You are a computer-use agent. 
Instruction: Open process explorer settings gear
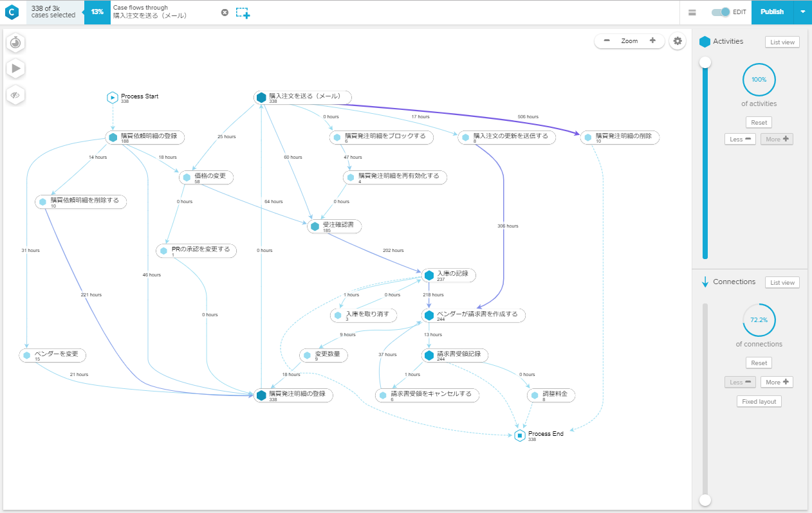click(x=678, y=41)
